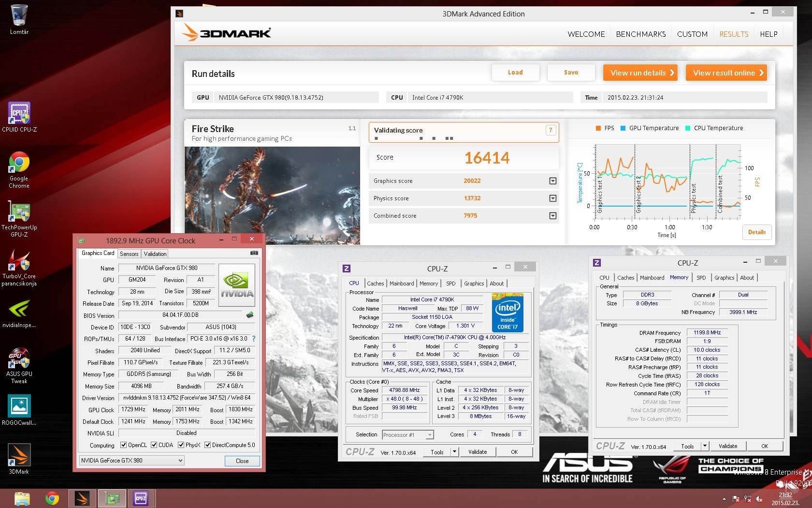The width and height of the screenshot is (812, 508).
Task: Open CUSTOM tab in 3DMark
Action: (x=692, y=34)
